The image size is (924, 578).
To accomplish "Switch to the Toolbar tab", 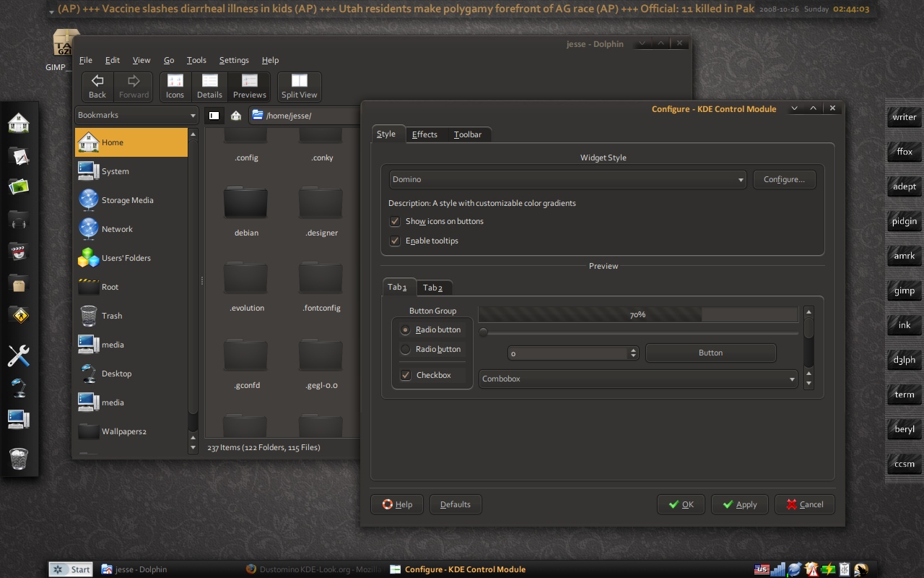I will click(468, 134).
